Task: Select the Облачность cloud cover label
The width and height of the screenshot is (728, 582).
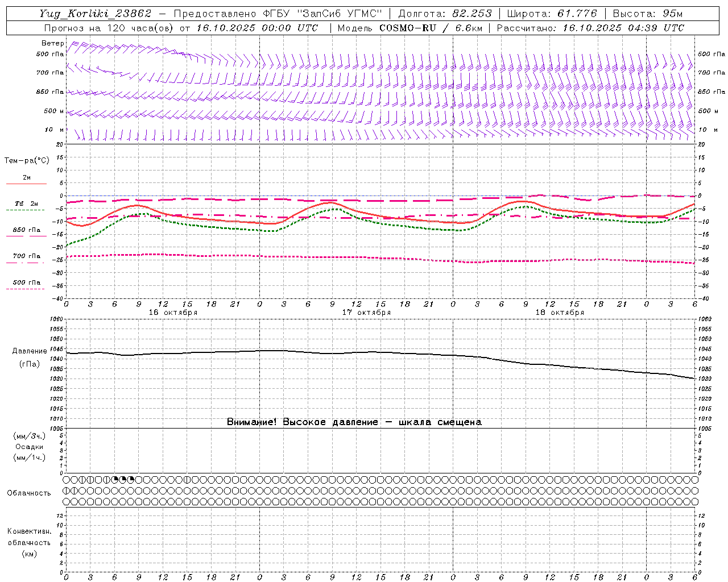Action: pos(29,493)
